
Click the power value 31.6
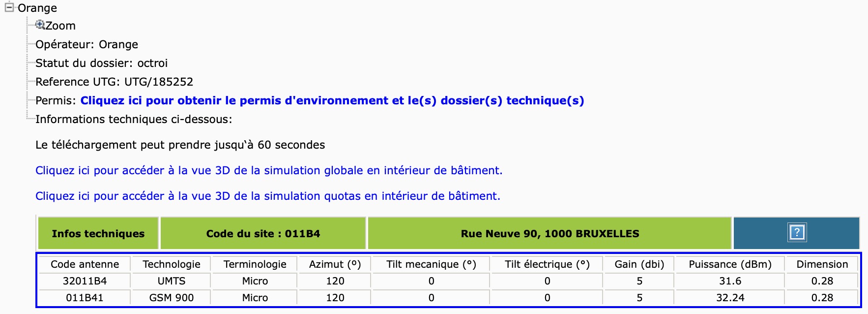click(730, 281)
